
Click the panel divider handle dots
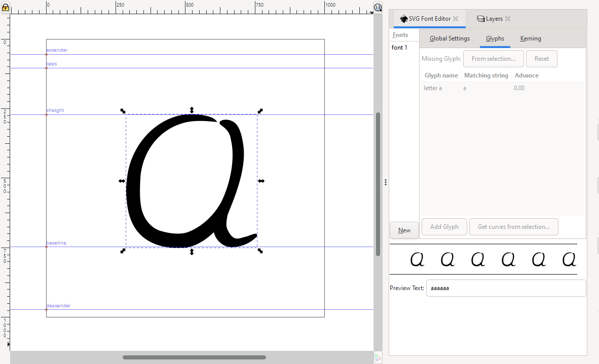[386, 182]
